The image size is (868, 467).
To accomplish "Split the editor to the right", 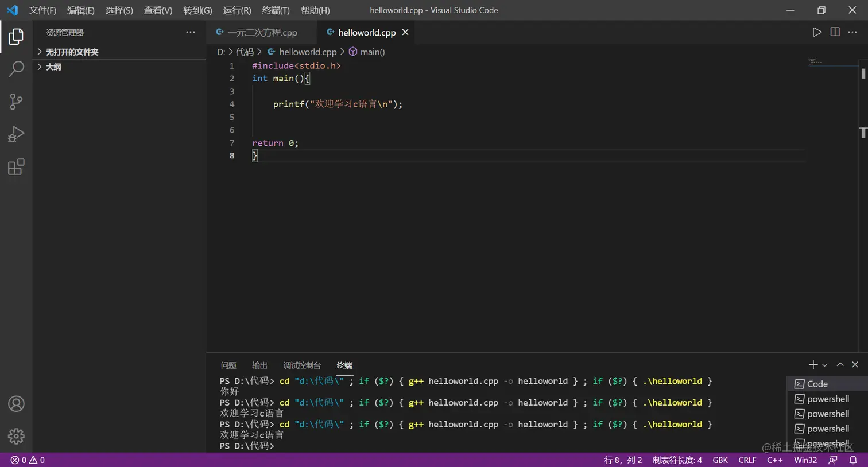I will pyautogui.click(x=834, y=32).
